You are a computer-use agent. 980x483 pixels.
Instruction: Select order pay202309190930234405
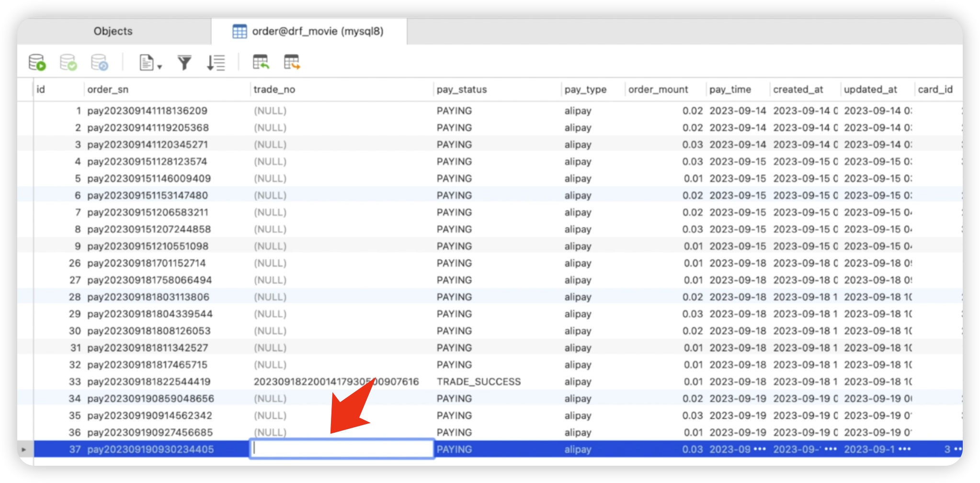click(150, 449)
